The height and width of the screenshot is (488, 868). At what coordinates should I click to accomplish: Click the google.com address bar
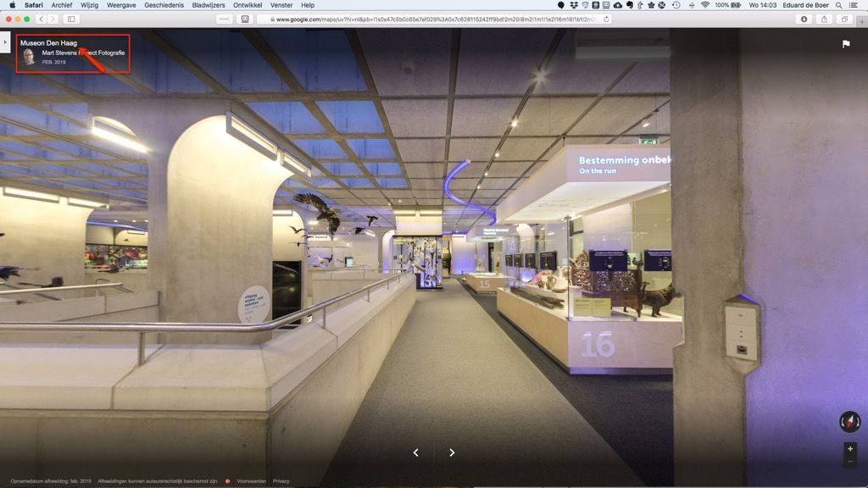click(434, 19)
